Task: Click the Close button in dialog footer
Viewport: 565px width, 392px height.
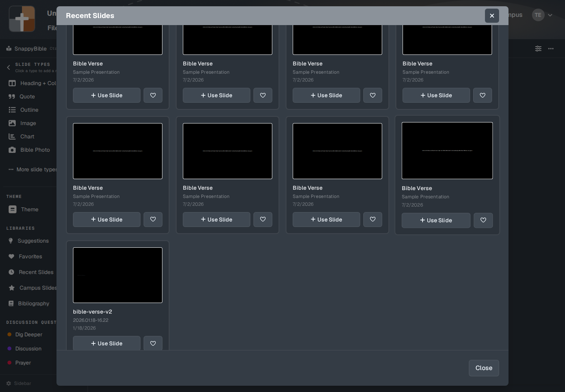Action: (484, 368)
